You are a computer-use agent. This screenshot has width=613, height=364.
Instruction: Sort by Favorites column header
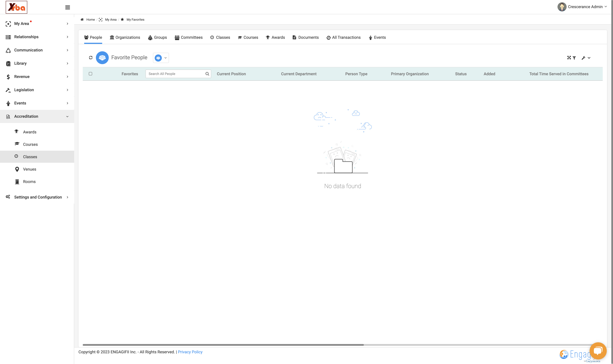click(x=130, y=74)
